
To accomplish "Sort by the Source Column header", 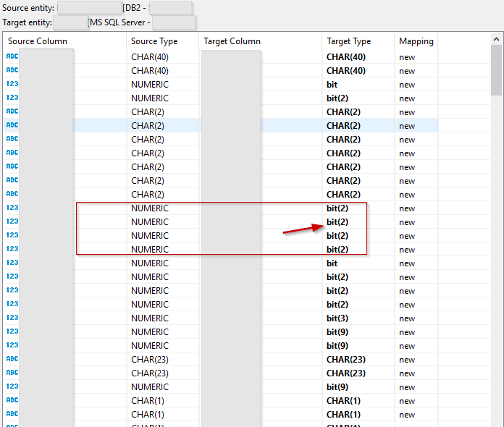I will pyautogui.click(x=38, y=41).
